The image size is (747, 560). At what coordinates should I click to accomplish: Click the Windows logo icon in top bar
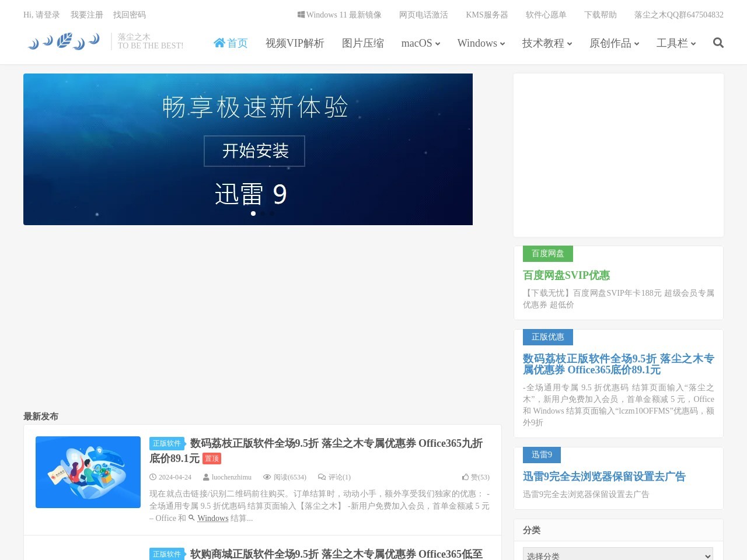coord(301,15)
